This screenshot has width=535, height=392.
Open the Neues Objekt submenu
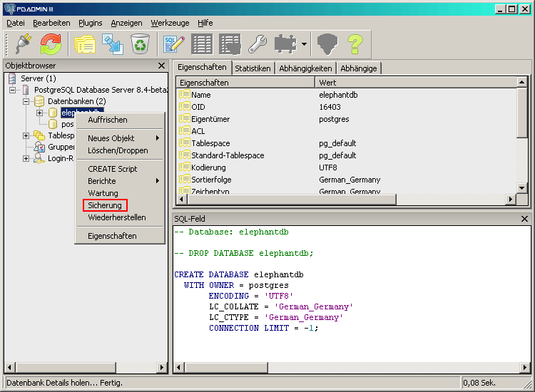click(119, 138)
